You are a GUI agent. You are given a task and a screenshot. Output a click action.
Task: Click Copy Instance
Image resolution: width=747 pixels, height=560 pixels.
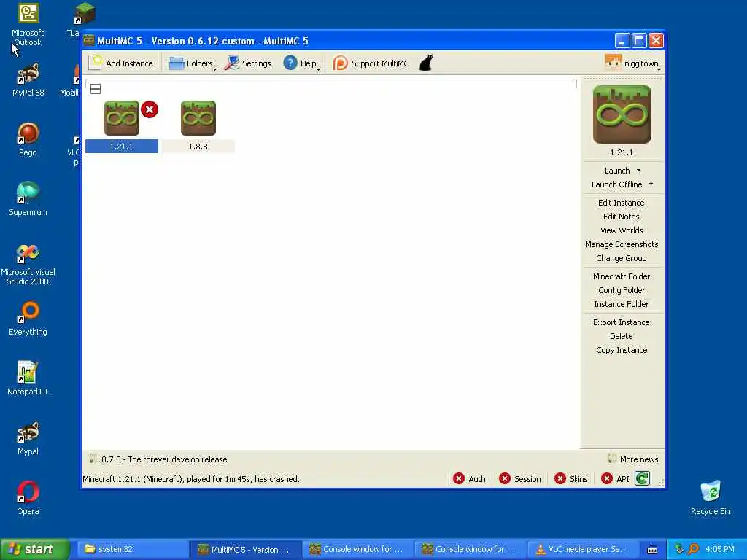(x=622, y=349)
